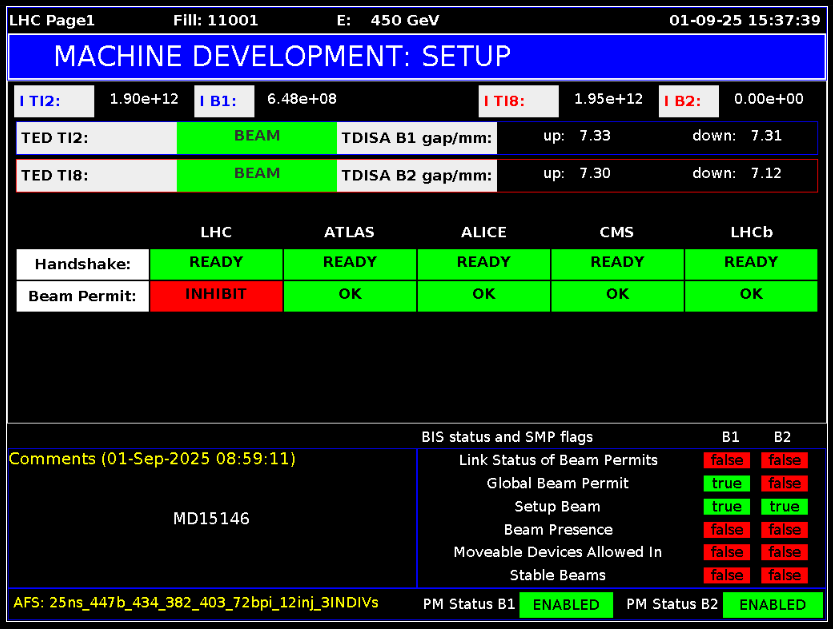Select the I B1: label box

(x=224, y=101)
